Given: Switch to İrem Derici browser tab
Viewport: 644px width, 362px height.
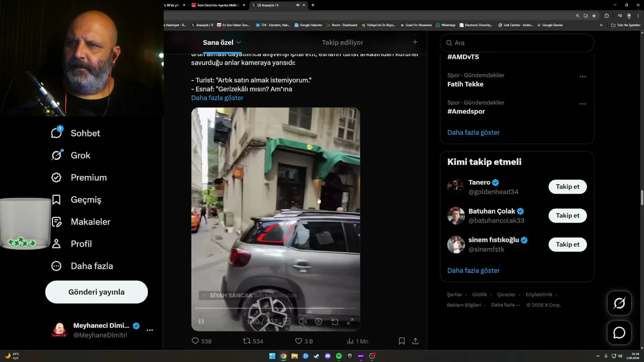Looking at the screenshot, I should point(218,5).
